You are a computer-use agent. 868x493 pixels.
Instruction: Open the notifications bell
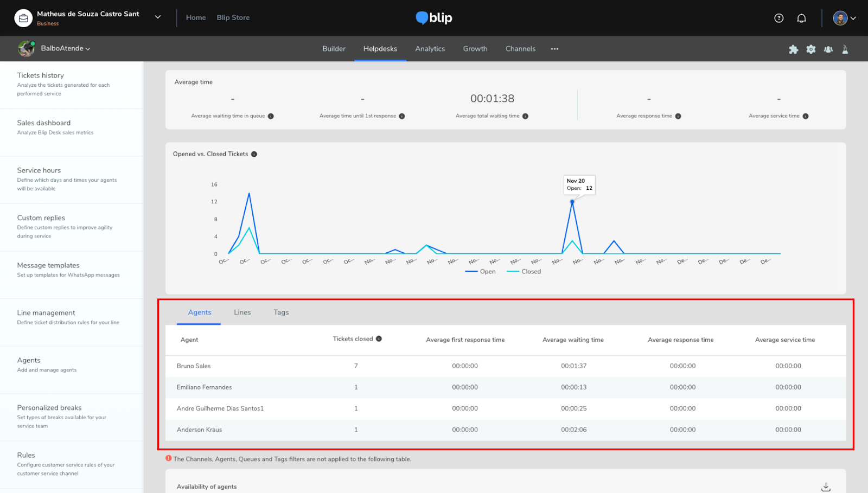[801, 18]
